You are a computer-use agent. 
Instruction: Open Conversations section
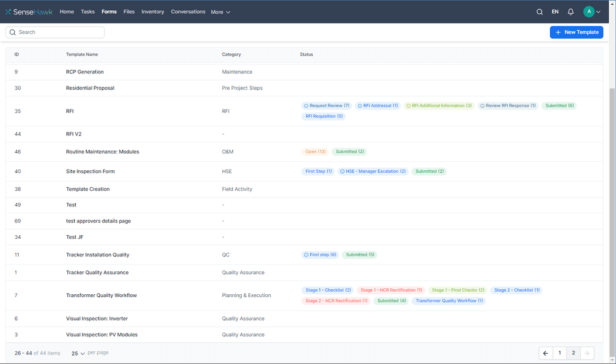point(188,12)
